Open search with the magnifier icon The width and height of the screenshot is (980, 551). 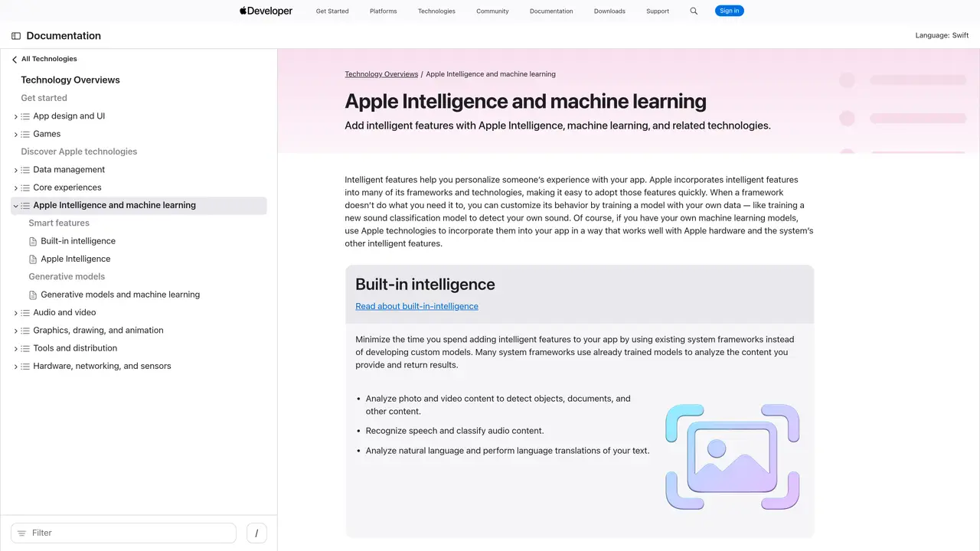[694, 11]
